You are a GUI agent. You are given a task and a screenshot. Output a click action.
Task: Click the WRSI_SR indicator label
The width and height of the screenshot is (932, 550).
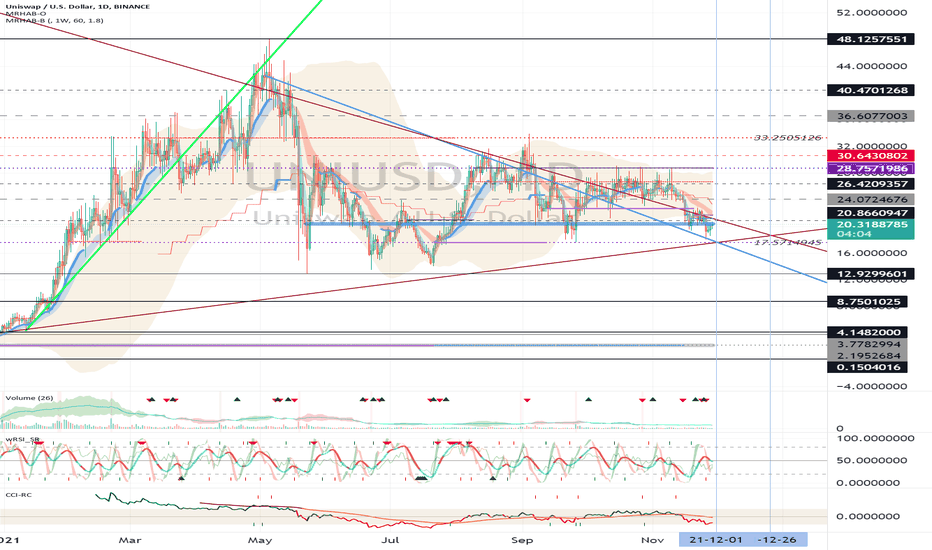23,439
